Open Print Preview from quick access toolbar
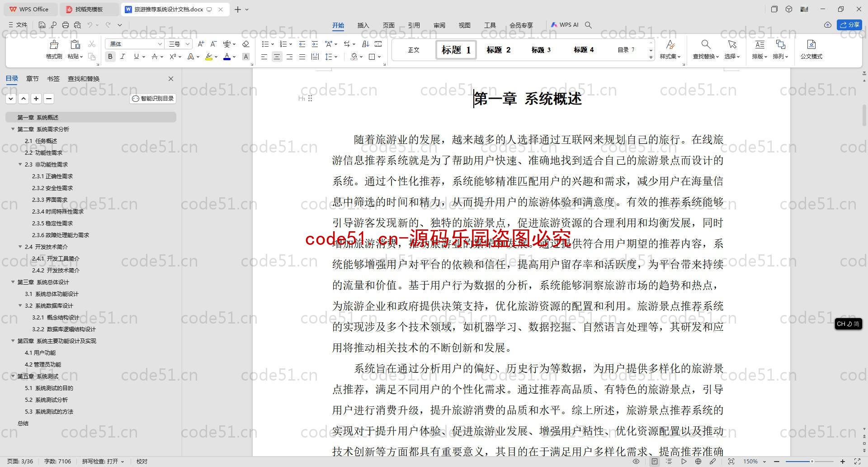 point(77,25)
